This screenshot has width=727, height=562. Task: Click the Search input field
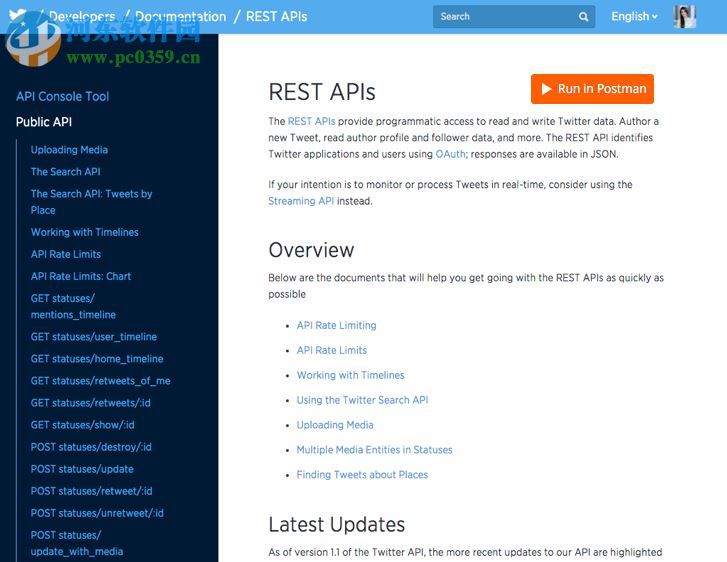tap(514, 17)
